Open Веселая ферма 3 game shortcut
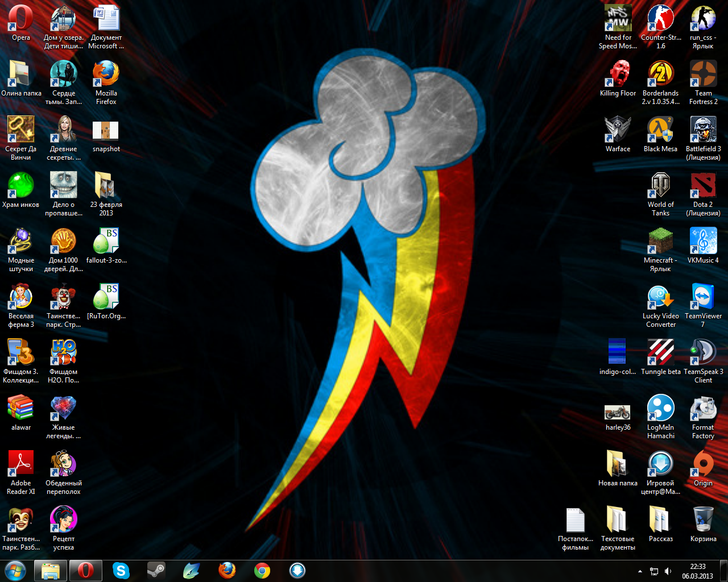728x582 pixels. (21, 305)
